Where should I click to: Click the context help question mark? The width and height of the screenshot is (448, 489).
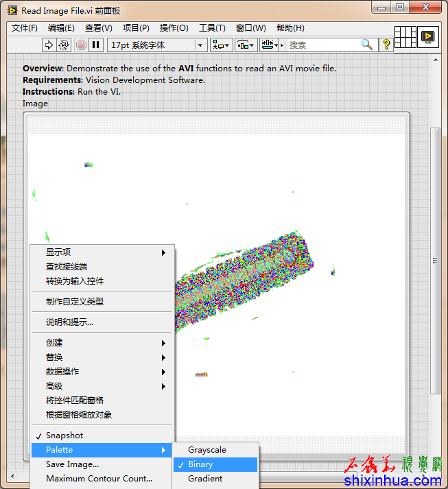[x=386, y=45]
